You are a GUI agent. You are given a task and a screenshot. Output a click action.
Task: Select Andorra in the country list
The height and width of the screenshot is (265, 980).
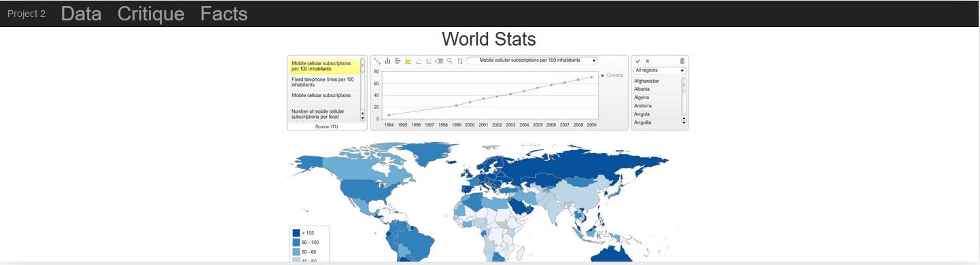pyautogui.click(x=657, y=106)
